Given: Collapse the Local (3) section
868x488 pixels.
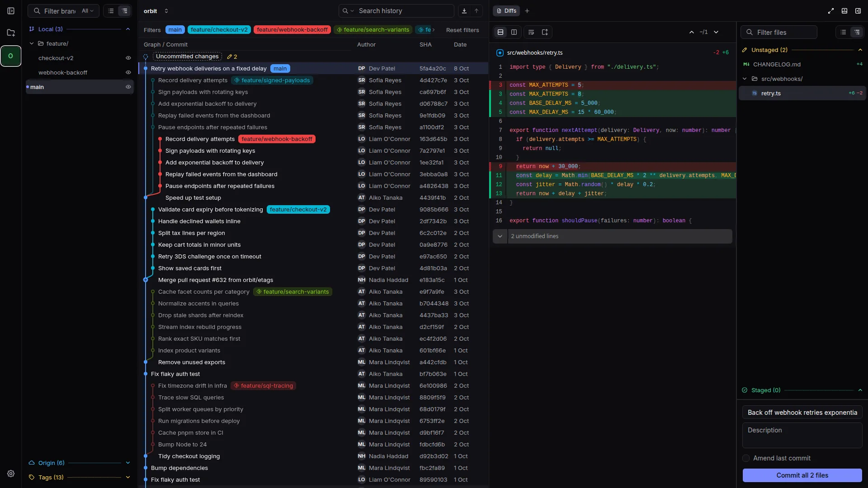Looking at the screenshot, I should (128, 29).
